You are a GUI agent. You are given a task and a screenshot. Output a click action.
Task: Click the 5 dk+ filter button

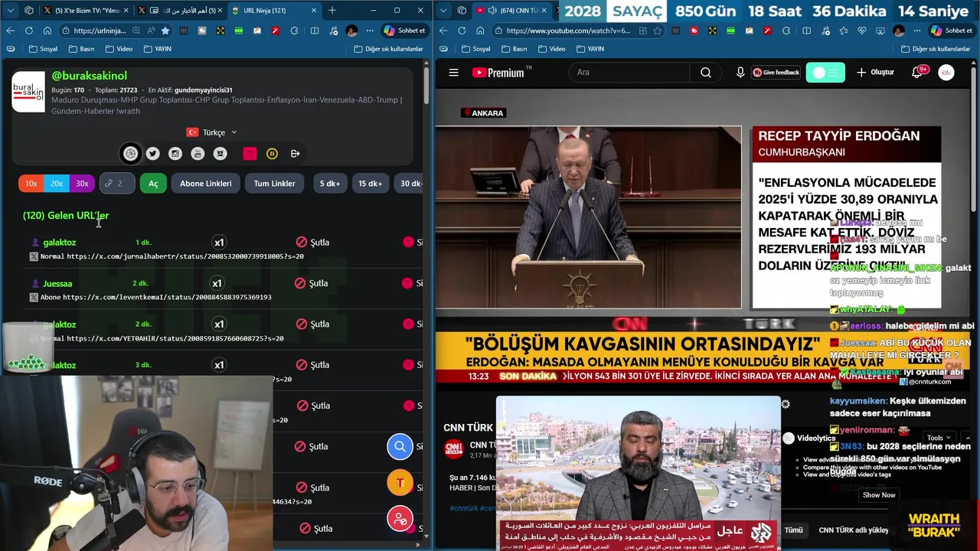[330, 184]
